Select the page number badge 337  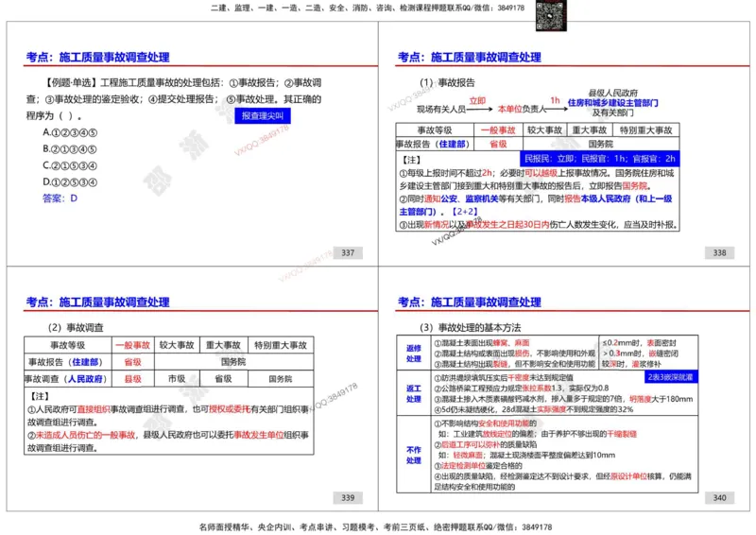click(348, 252)
